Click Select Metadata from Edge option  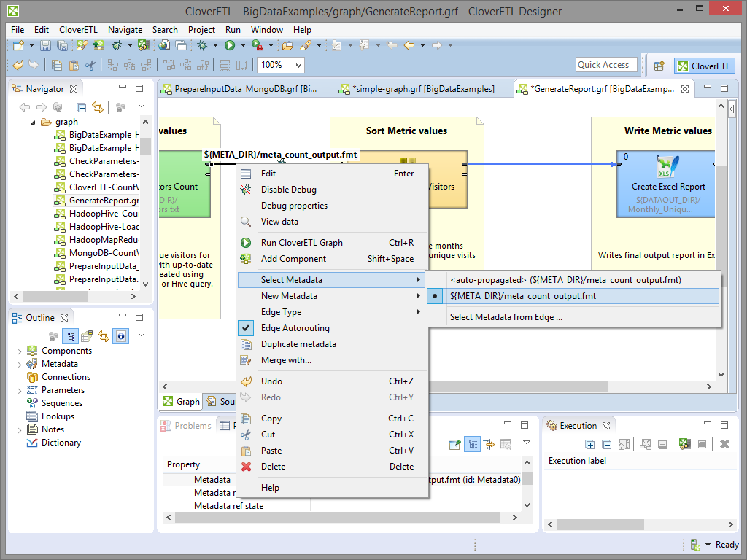(506, 317)
